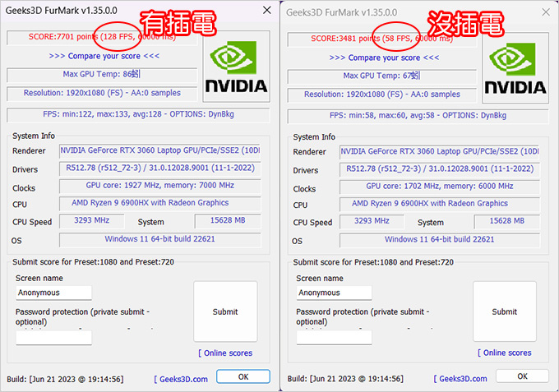
Task: Click Resolution 1920x1080 field in right window
Action: (x=382, y=95)
